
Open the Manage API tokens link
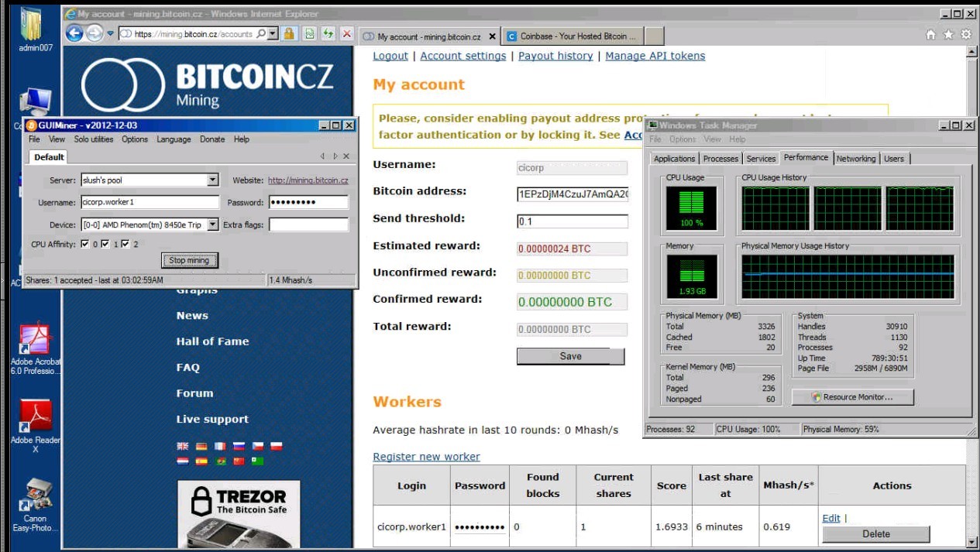(655, 56)
